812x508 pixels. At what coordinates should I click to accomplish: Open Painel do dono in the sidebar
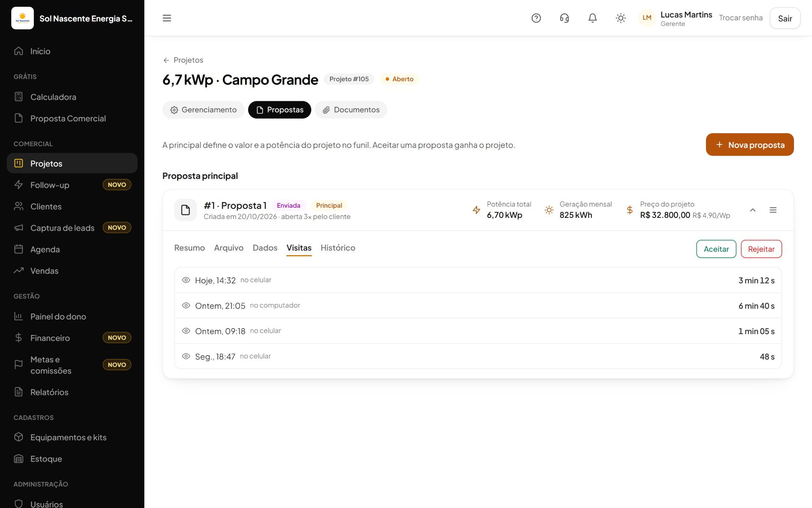72,317
